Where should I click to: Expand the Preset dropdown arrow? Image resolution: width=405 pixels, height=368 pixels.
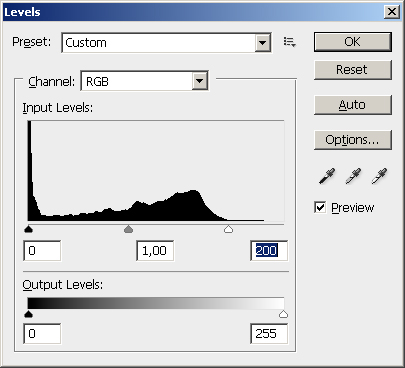(263, 43)
